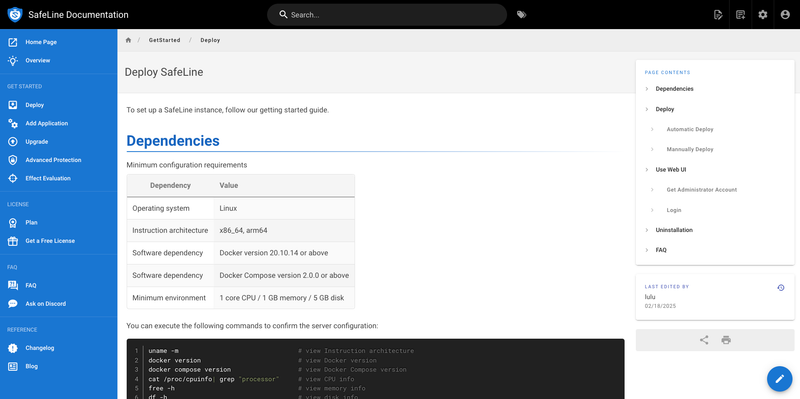Click the magnifier icon in search bar
800x399 pixels.
(x=283, y=15)
